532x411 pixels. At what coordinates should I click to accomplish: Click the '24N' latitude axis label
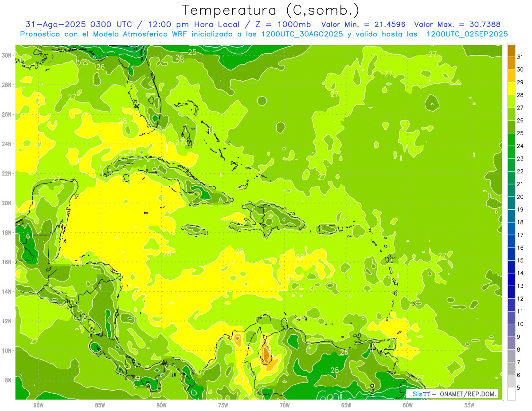[7, 144]
